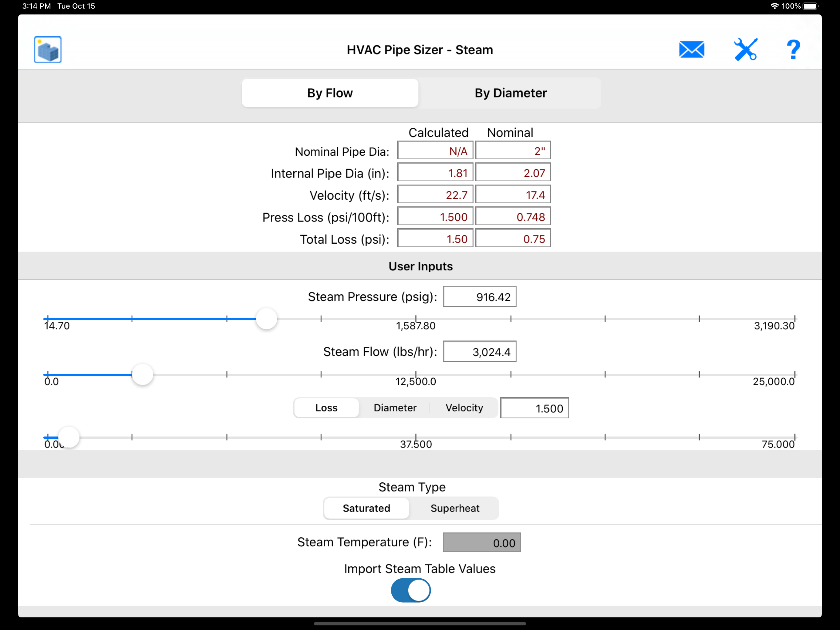
Task: Select Superheat steam type
Action: [x=454, y=508]
